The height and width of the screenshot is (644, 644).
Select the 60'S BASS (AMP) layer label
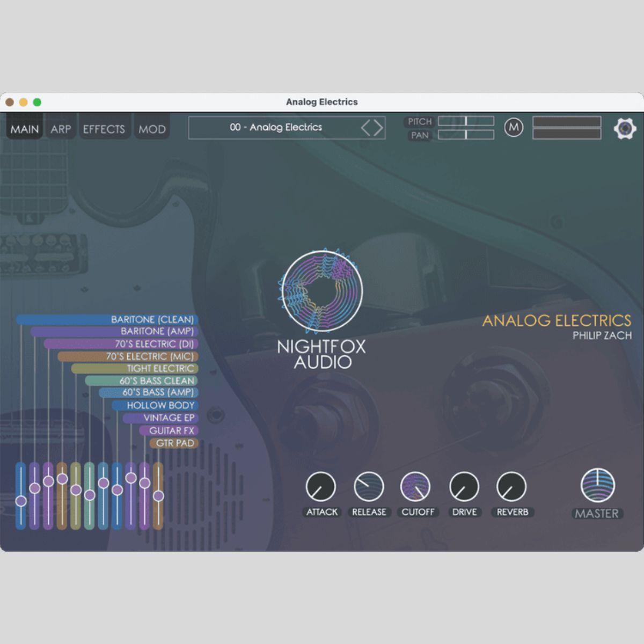pos(149,392)
